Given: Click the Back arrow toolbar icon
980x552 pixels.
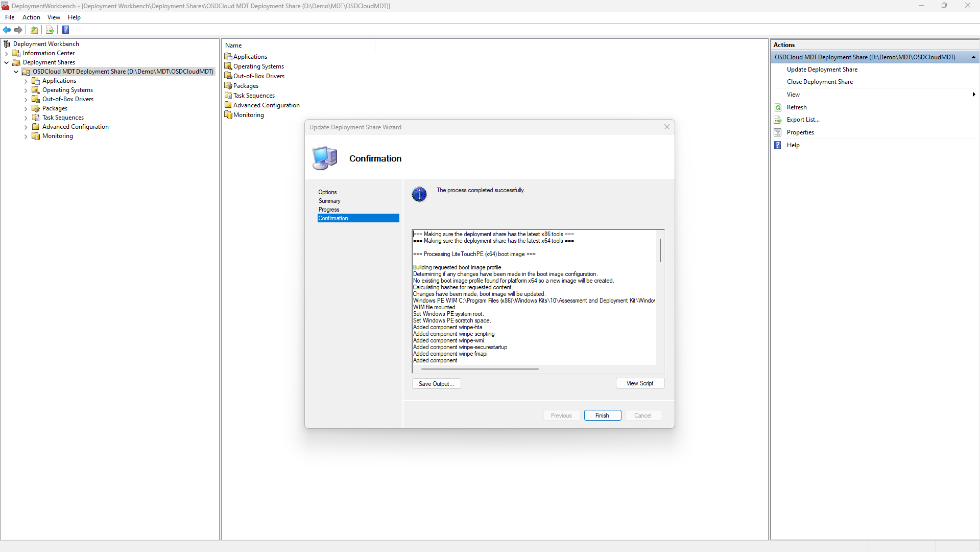Looking at the screenshot, I should (7, 30).
